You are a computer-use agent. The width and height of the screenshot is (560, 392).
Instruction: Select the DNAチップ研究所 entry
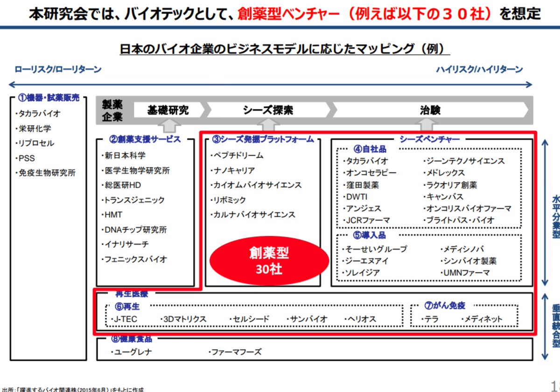coord(134,230)
